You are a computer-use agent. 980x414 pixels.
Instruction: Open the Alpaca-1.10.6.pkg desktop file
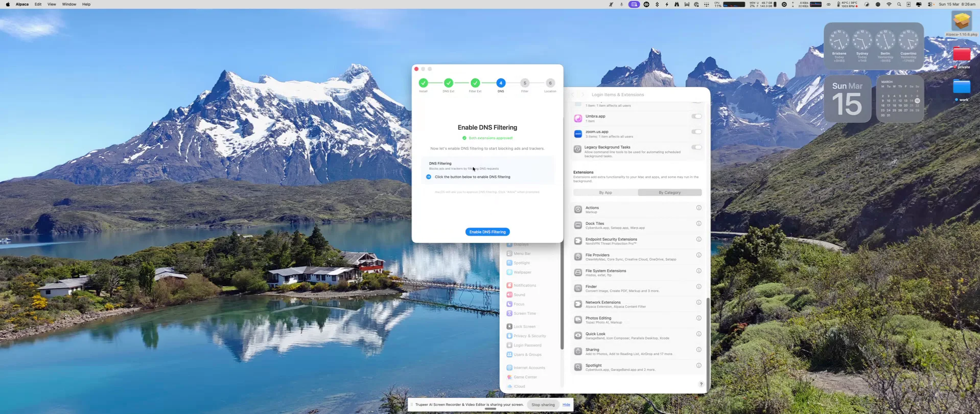[961, 21]
